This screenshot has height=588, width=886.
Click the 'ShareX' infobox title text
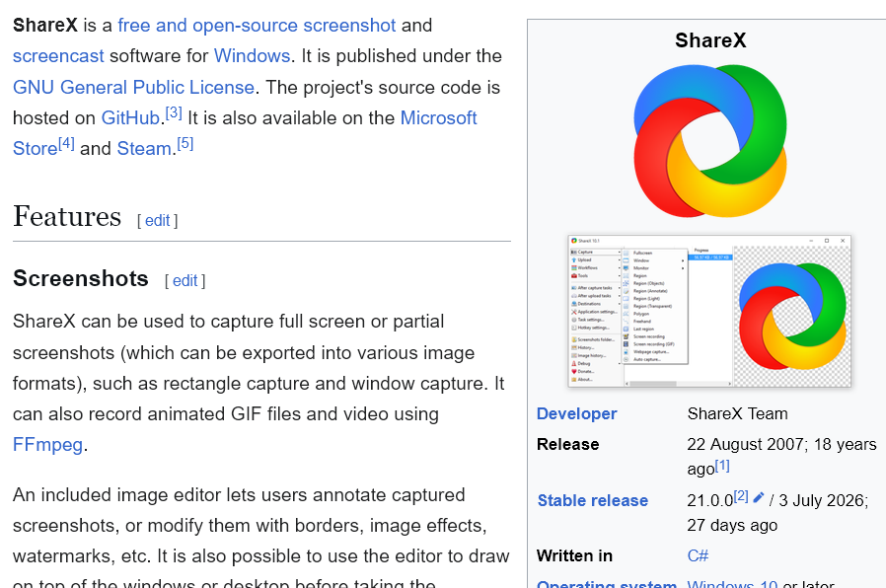(710, 40)
